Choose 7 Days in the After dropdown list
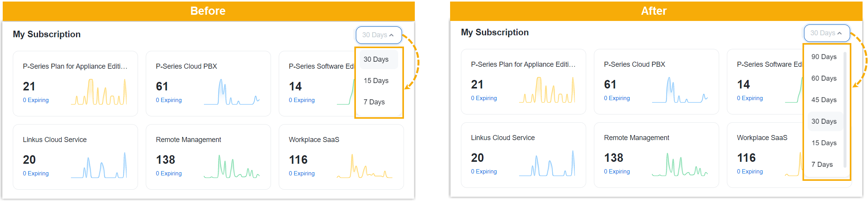 822,165
